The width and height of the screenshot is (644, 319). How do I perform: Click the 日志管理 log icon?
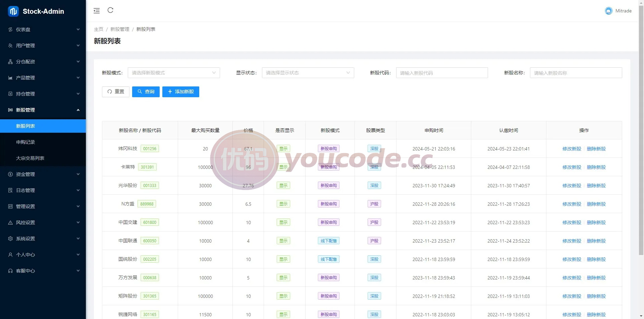(x=10, y=190)
